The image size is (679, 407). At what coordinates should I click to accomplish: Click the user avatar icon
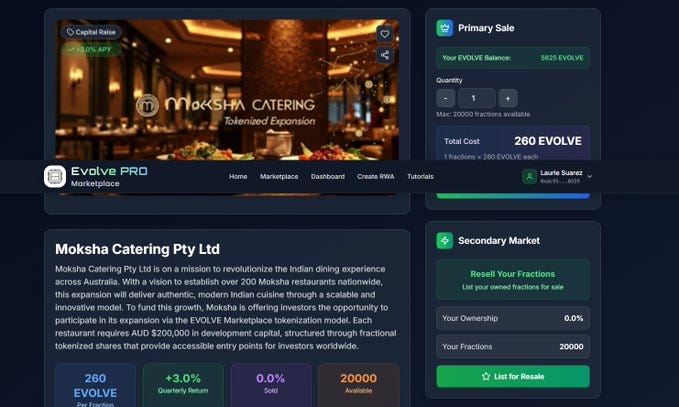[529, 177]
